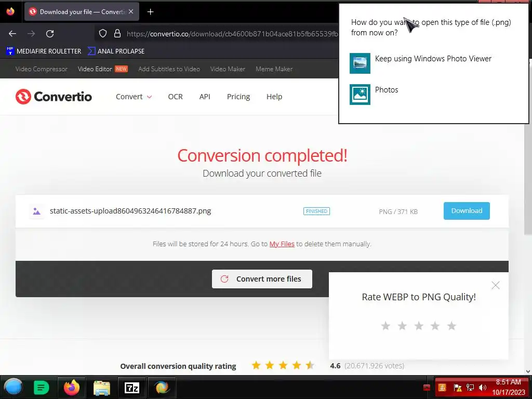
Task: Click the image file type icon beside filename
Action: (36, 211)
